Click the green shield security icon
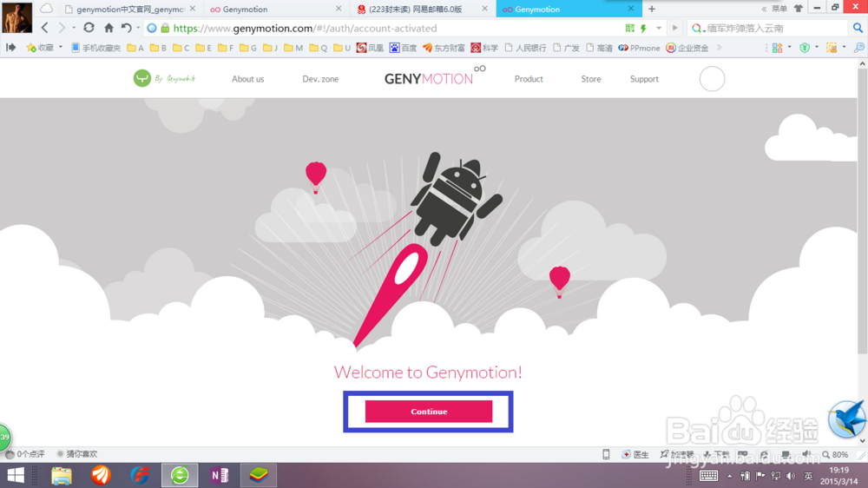 coord(805,48)
